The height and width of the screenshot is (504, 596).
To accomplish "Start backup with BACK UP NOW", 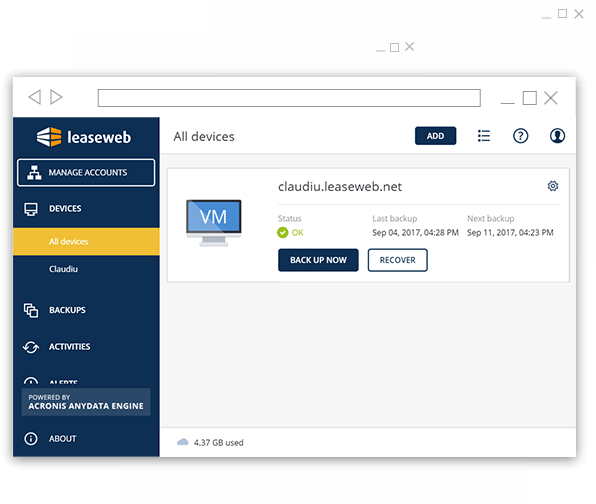I will pos(318,260).
